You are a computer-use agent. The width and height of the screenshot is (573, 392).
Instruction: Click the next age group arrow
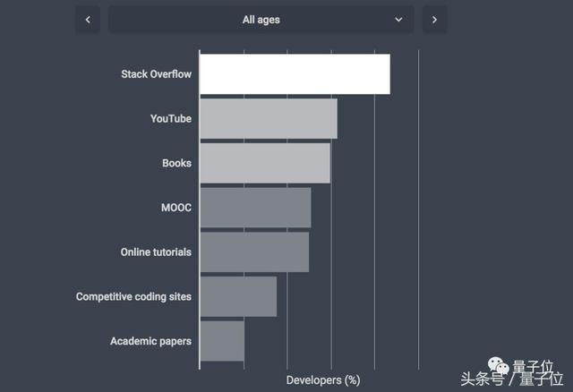coord(434,20)
